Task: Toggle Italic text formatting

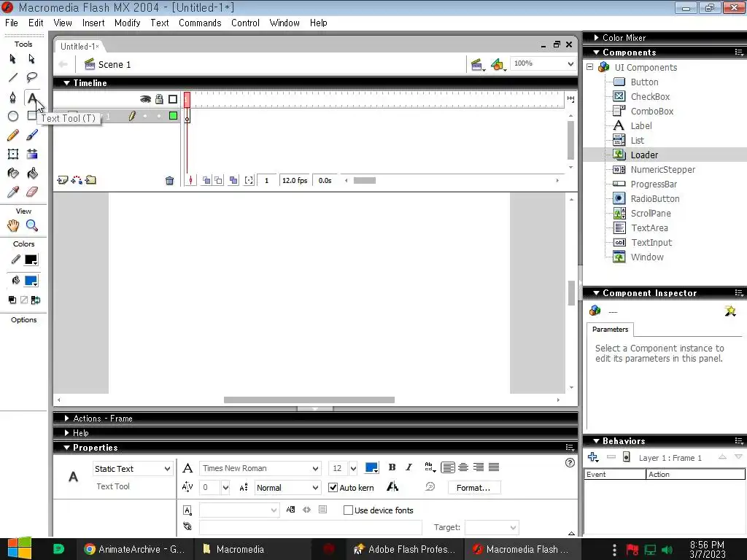Action: [409, 467]
